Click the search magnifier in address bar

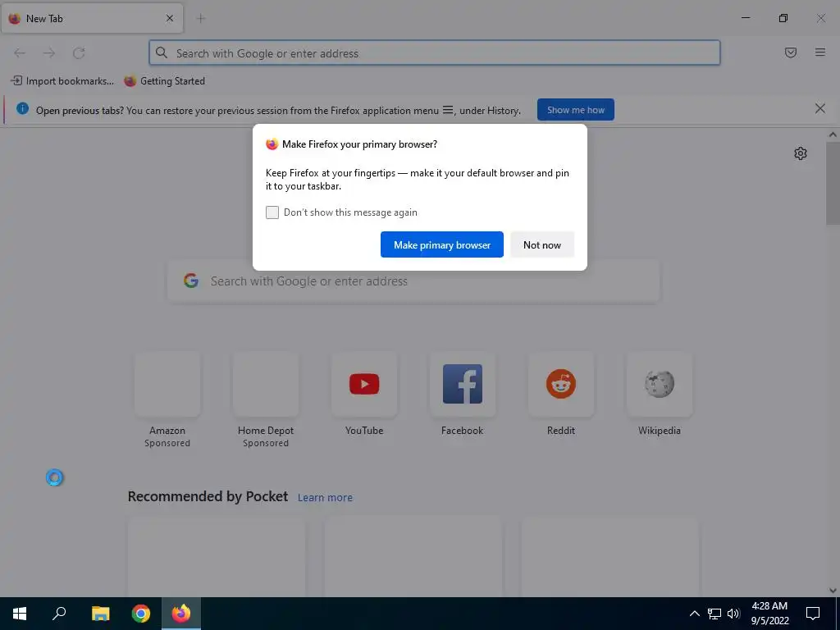(x=162, y=52)
